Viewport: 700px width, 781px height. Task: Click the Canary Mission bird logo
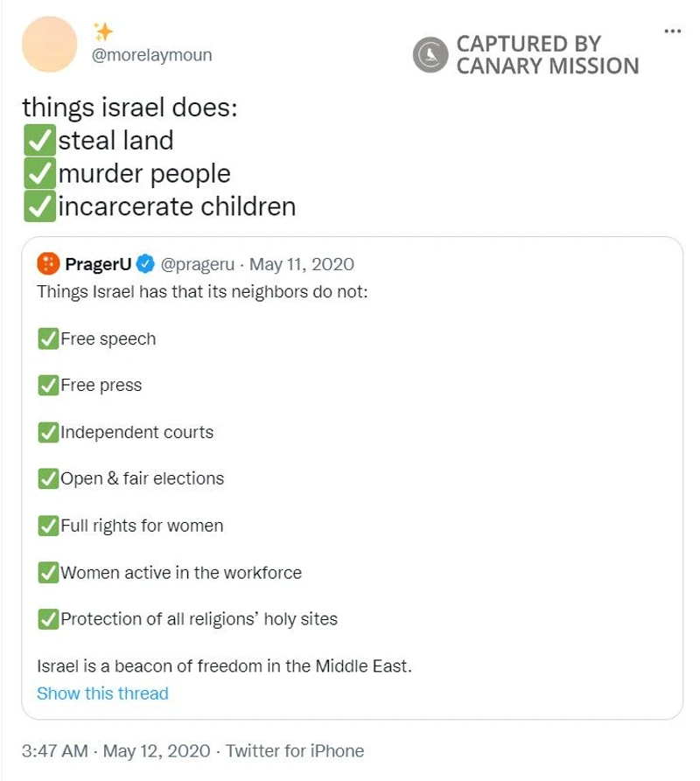pos(430,54)
